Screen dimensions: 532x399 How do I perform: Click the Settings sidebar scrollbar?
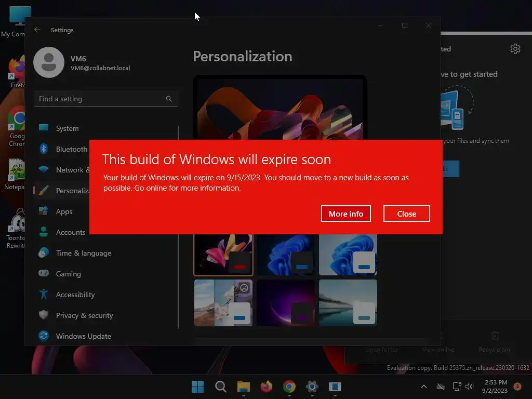coord(178,227)
